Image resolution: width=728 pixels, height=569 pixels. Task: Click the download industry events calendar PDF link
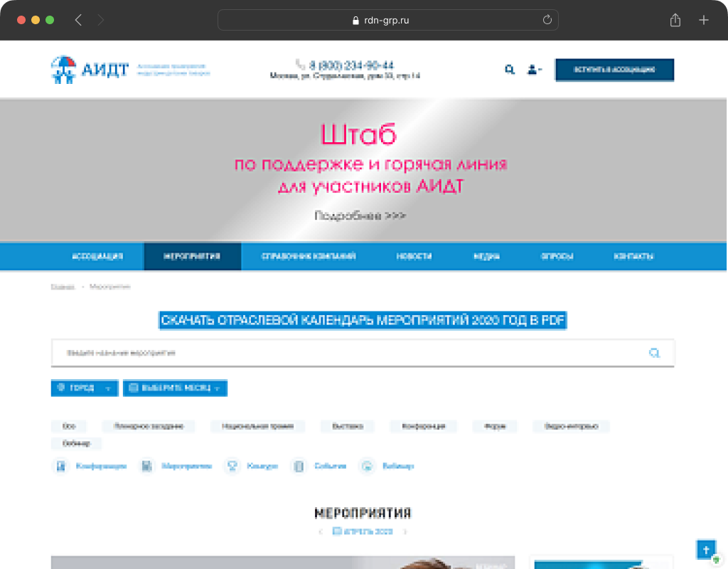tap(363, 321)
